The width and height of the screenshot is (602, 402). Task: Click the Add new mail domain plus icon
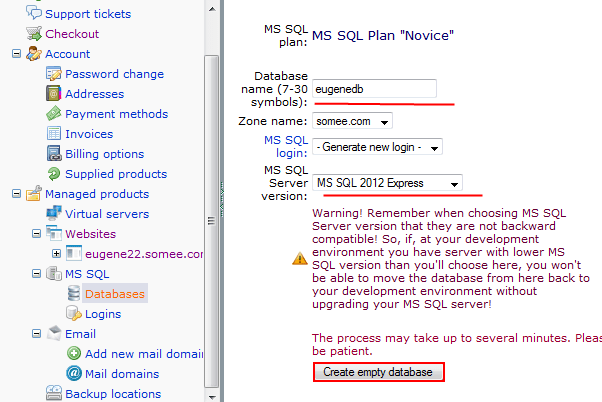[x=74, y=353]
